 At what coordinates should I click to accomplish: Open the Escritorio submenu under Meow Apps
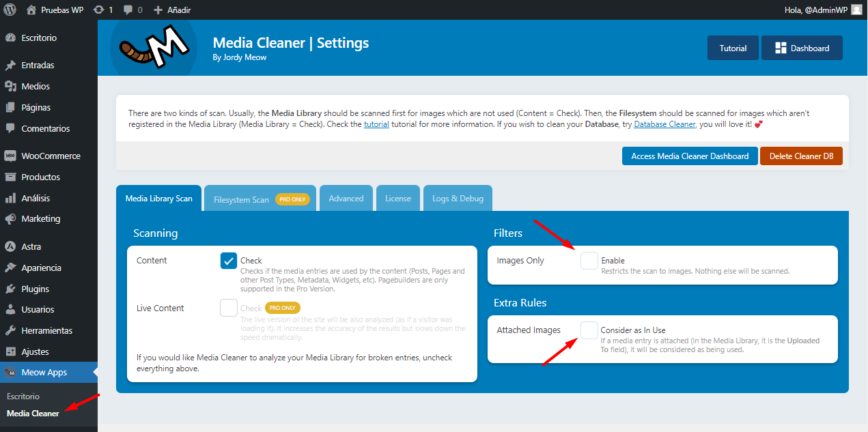point(23,396)
